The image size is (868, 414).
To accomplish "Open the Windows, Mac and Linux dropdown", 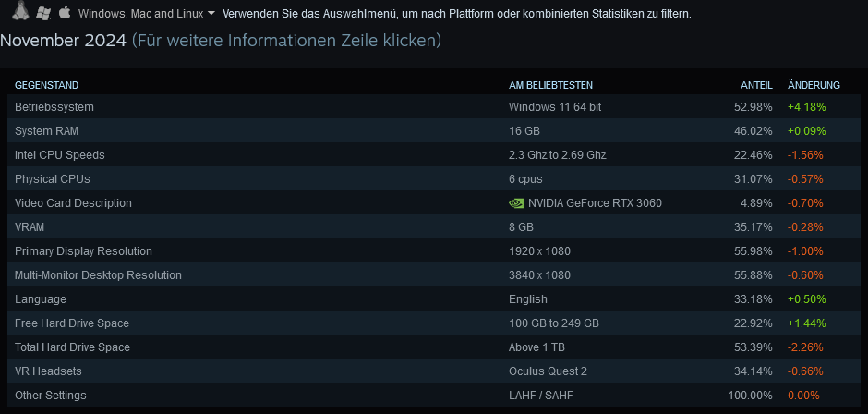I will tap(147, 13).
